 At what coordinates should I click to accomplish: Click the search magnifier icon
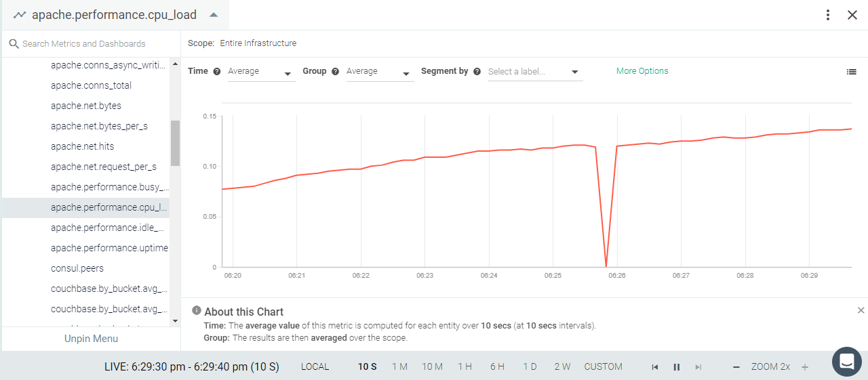[x=14, y=44]
